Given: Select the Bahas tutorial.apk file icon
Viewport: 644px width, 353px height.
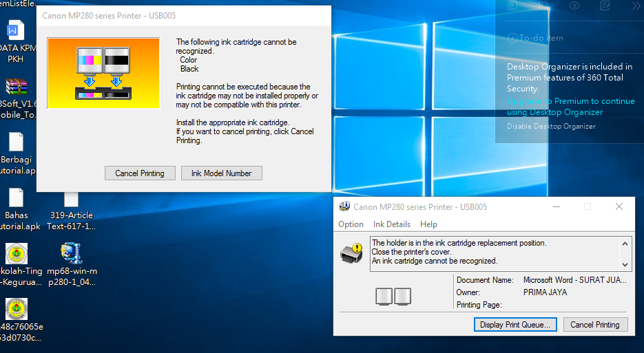Looking at the screenshot, I should point(16,198).
